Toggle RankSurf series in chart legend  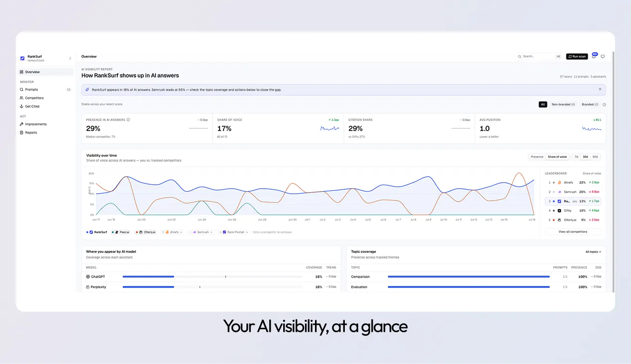[97, 232]
